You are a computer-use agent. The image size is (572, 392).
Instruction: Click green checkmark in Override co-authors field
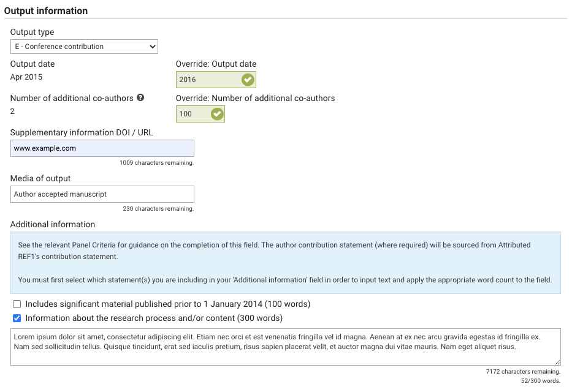[x=216, y=114]
